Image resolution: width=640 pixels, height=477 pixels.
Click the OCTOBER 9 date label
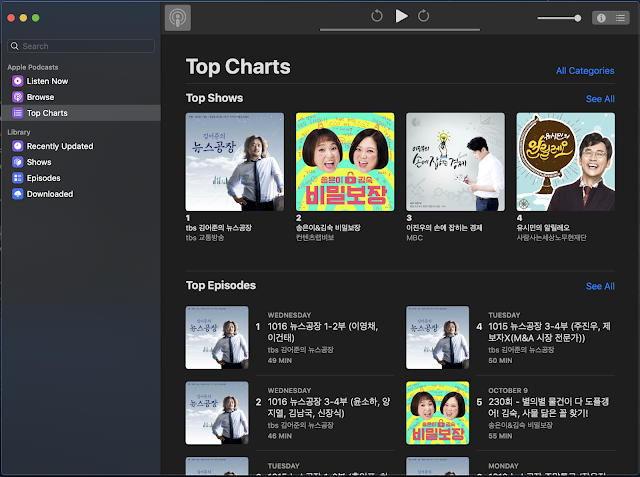(x=508, y=390)
